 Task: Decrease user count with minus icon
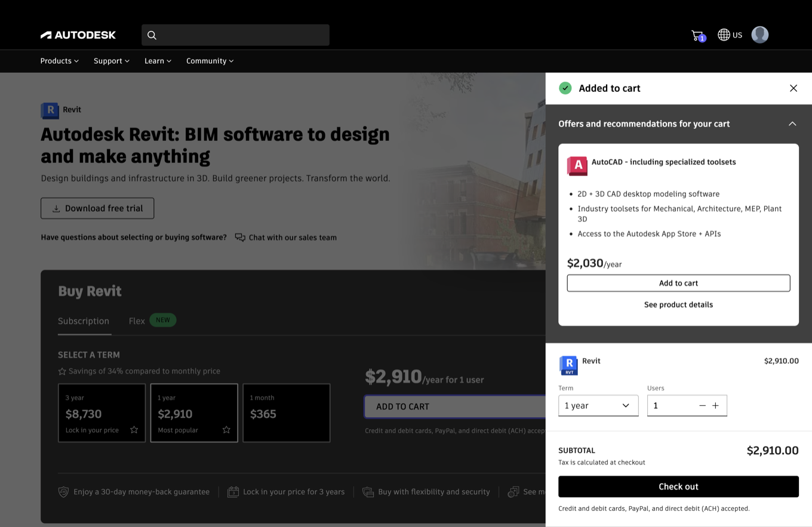coord(702,406)
